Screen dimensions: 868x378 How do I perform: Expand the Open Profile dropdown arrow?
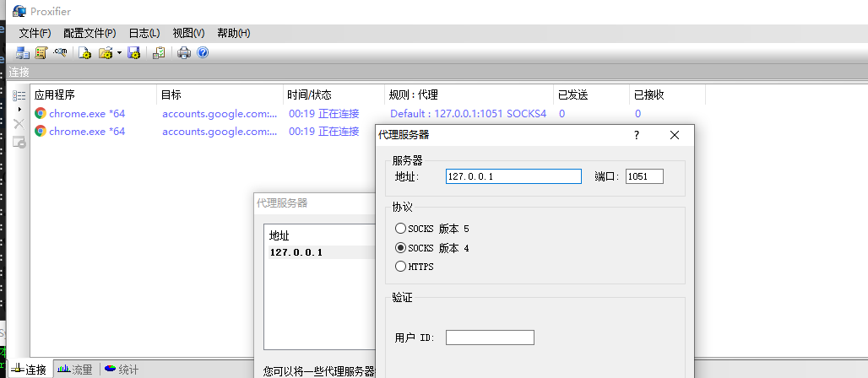[x=119, y=52]
